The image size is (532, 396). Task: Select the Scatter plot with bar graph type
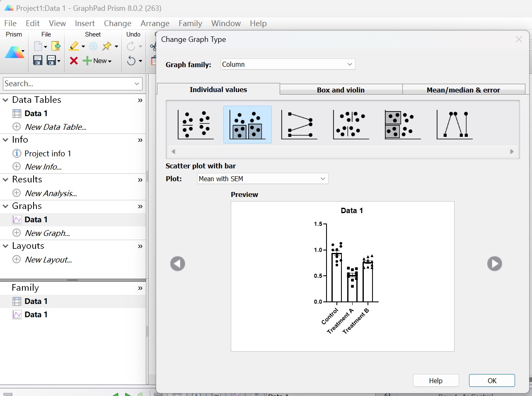(247, 125)
